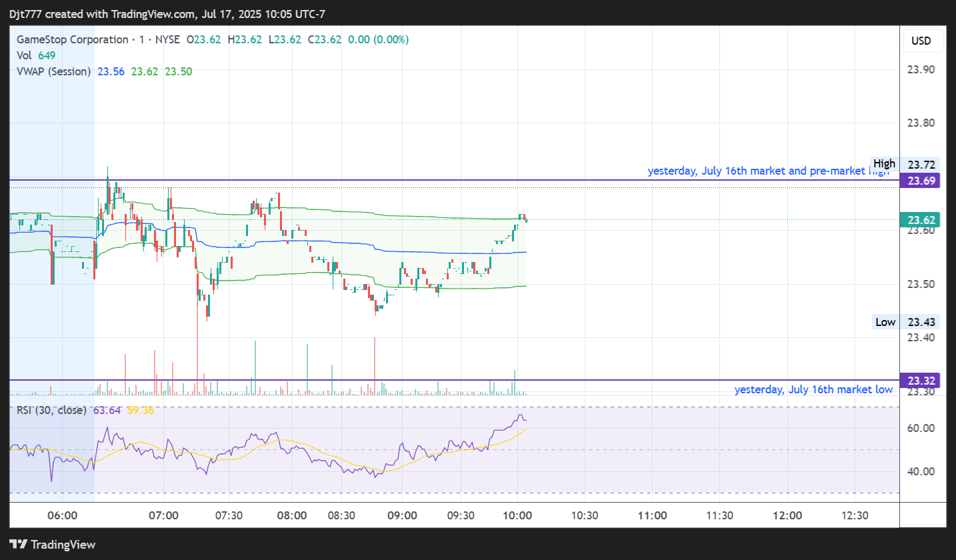Click the 23.62 current price label
The height and width of the screenshot is (560, 956).
919,220
